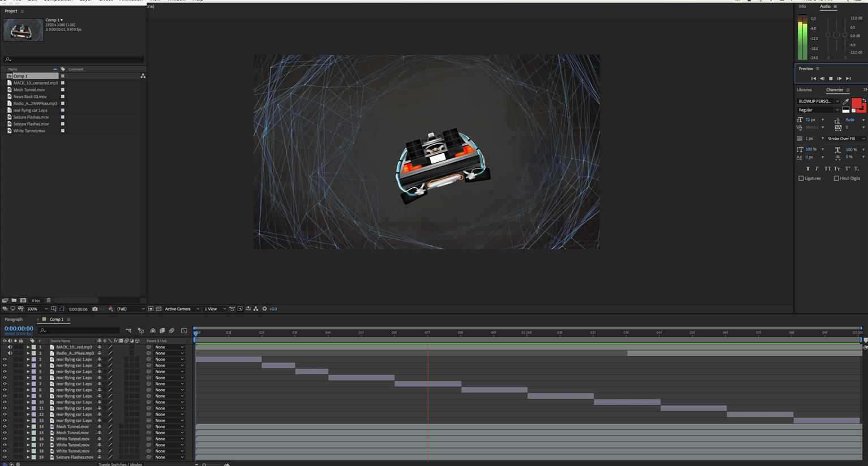Take a snapshot of the composition view
Viewport: 868px width, 466px height.
point(94,309)
